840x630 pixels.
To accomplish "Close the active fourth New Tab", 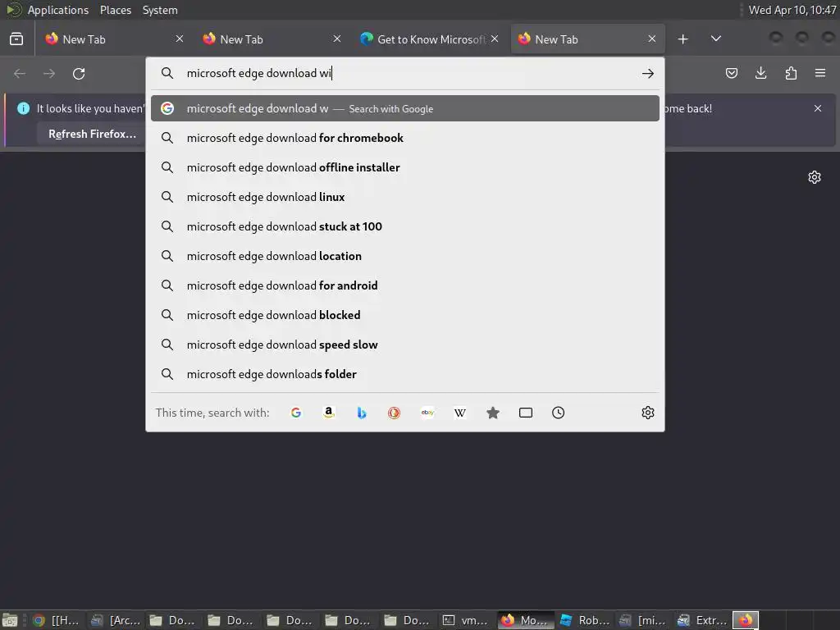I will pos(652,39).
